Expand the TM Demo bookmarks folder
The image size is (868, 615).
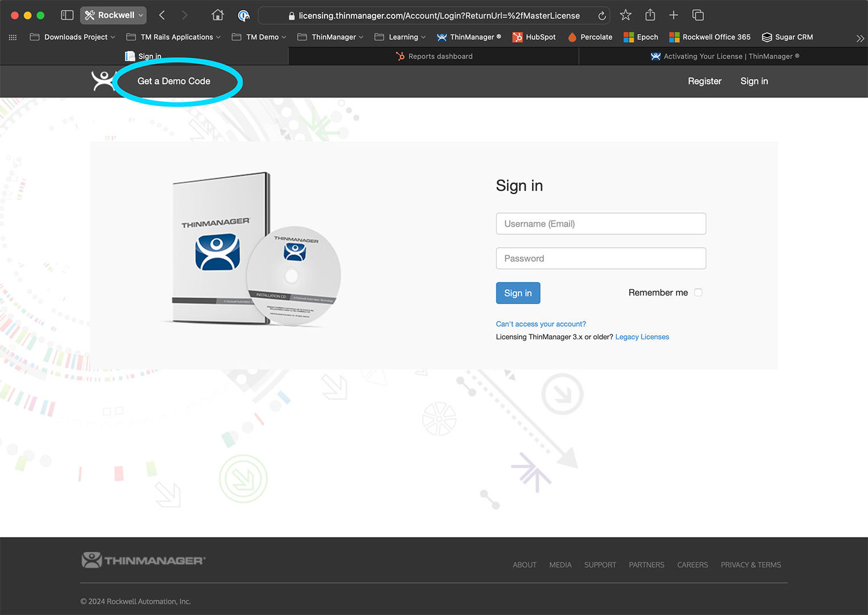(259, 37)
